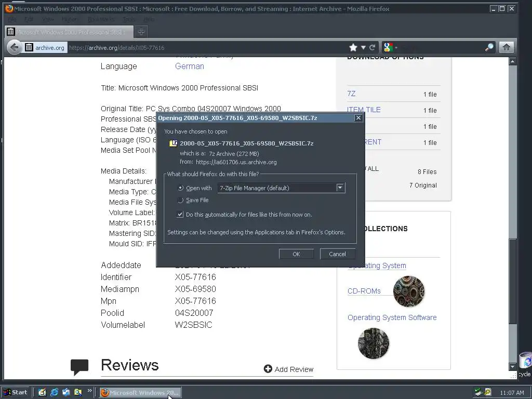This screenshot has width=532, height=399.
Task: Open the View menu
Action: pos(48,19)
